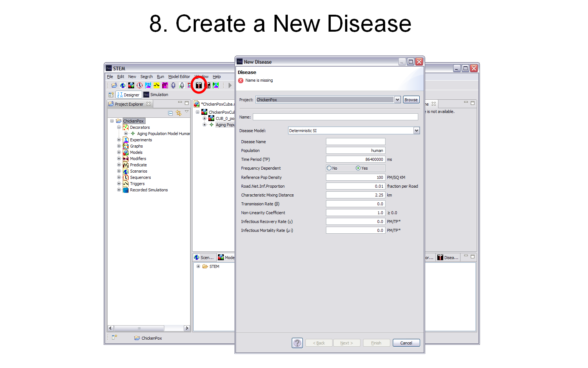Screen dimensions: 588x368
Task: Click the red clock Sequencer toolbar icon
Action: click(140, 85)
